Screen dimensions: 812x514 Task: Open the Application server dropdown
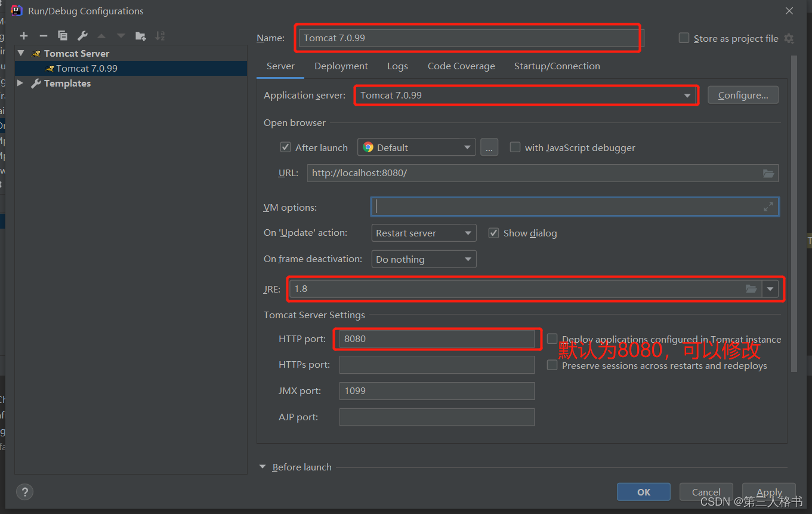[x=526, y=96]
